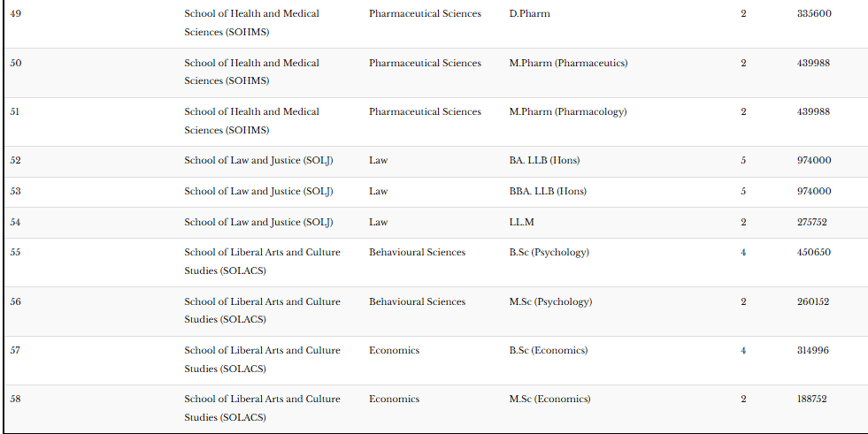868x434 pixels.
Task: Select M.Sc (Economics) course cell
Action: point(549,399)
